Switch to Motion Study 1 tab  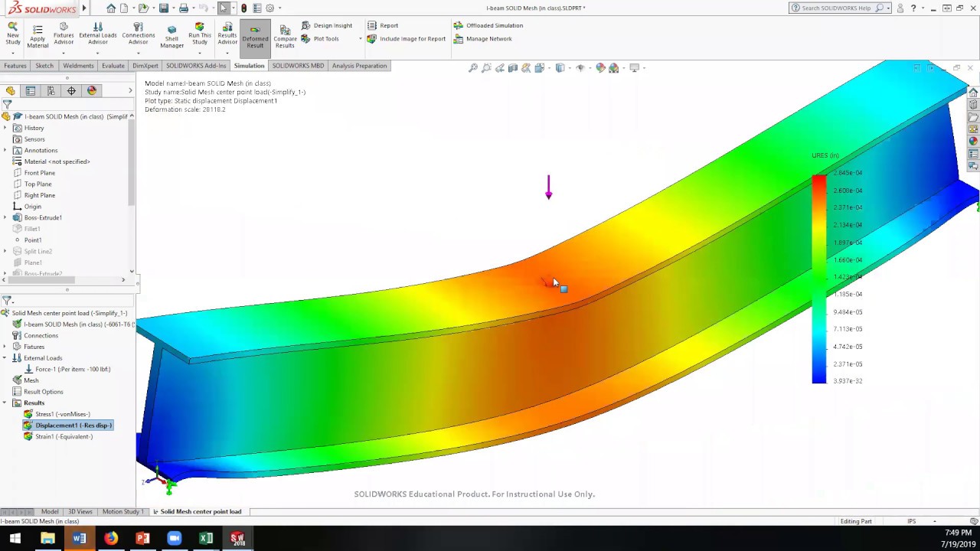pyautogui.click(x=122, y=511)
